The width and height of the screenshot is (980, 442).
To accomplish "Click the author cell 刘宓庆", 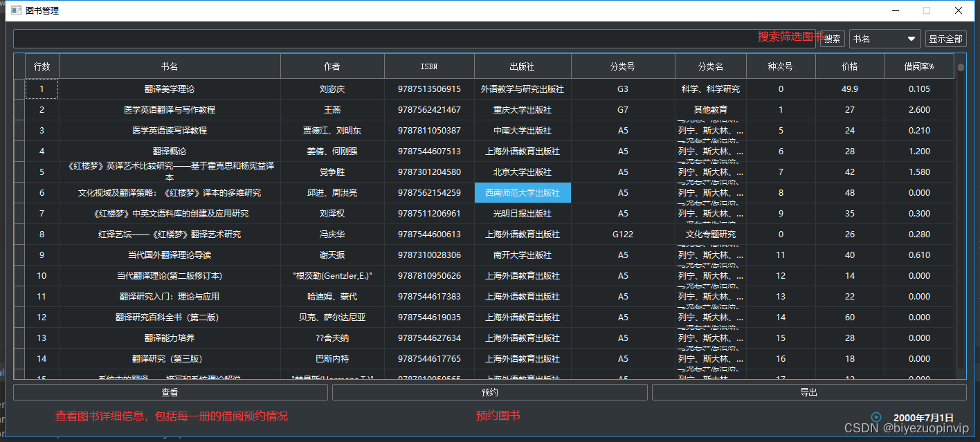I will tap(332, 89).
